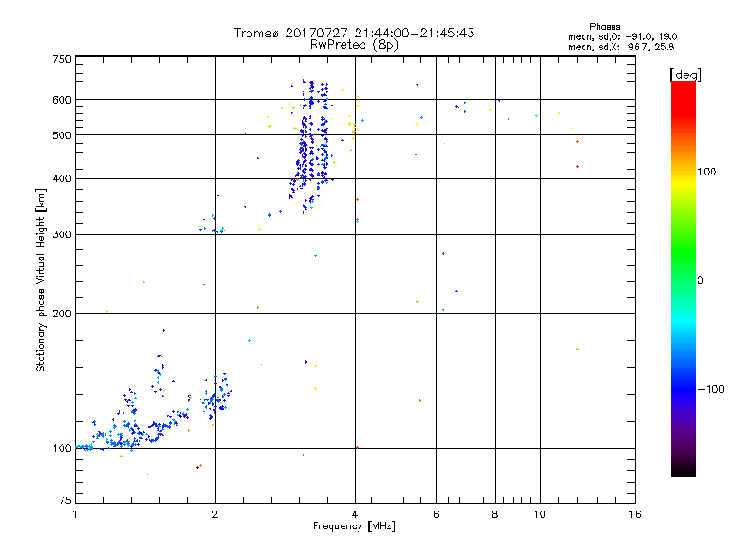Screen dimensions: 747x560
Task: Click the 'Phases' header label
Action: point(604,27)
